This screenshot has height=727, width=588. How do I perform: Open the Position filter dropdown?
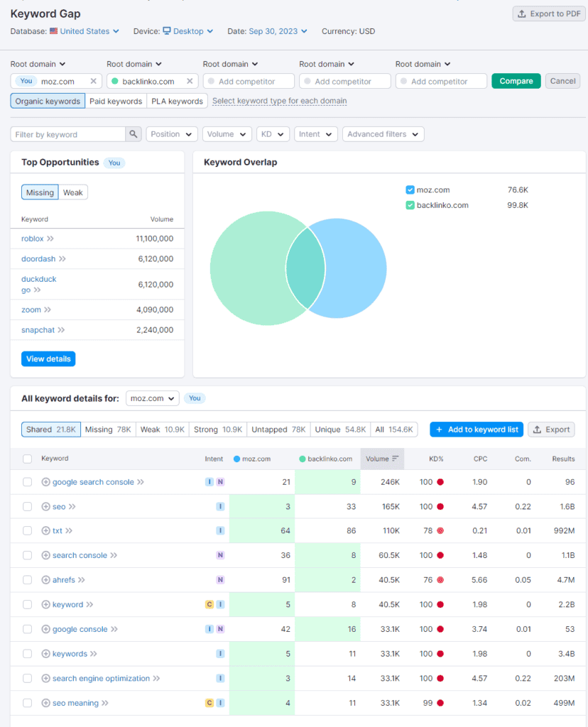(171, 133)
